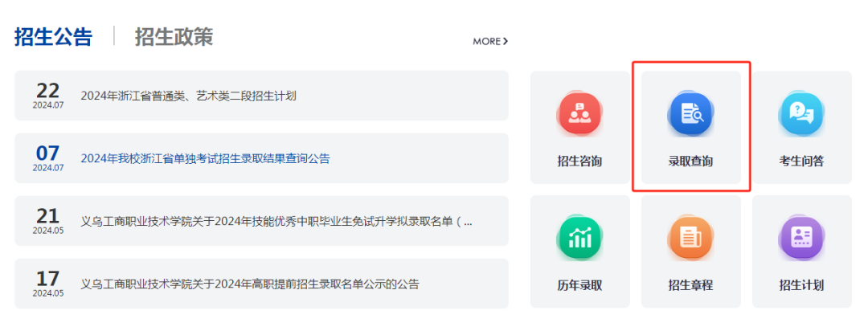
Task: Open 2024年浙江省普通类、艺术类二段招生计划 announcement
Action: [x=188, y=96]
